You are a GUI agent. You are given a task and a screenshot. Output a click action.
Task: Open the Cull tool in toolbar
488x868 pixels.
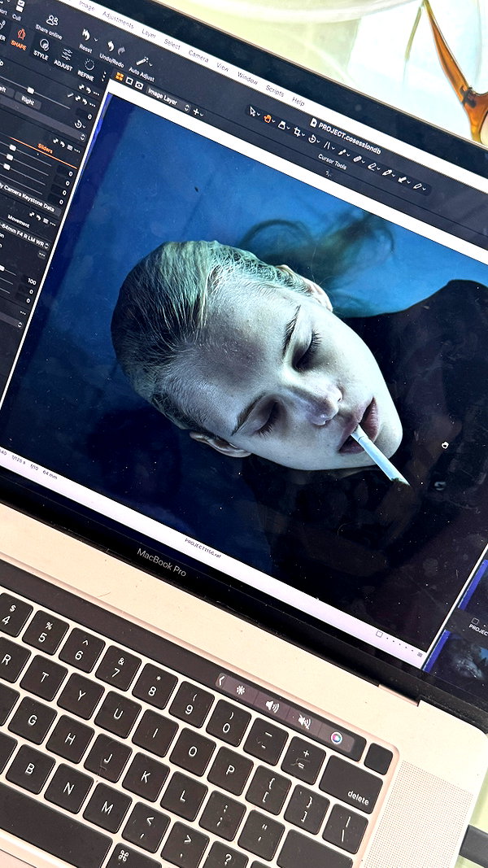tap(19, 8)
